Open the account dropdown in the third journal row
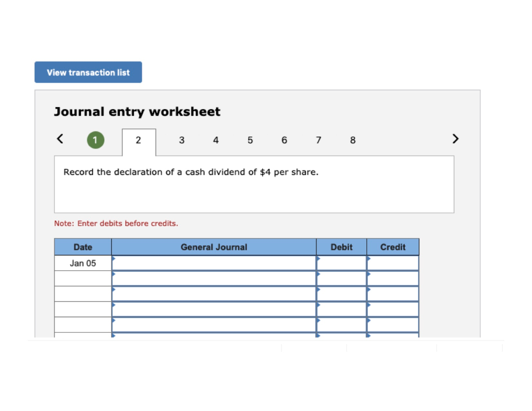Viewport: 532px width, 411px height. (x=113, y=288)
